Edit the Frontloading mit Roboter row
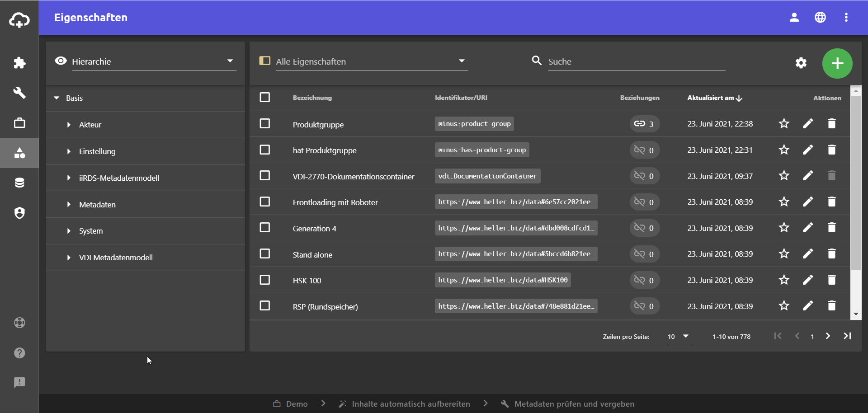This screenshot has height=413, width=868. coord(808,202)
